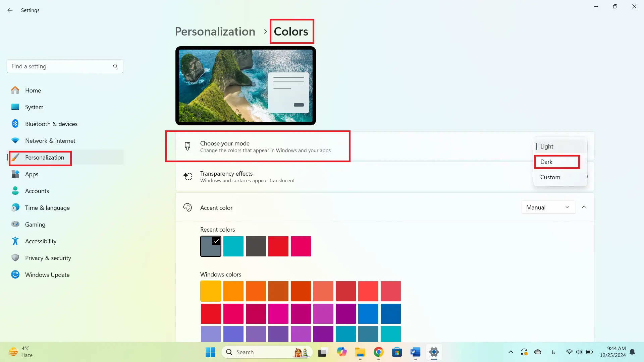Open Microsoft Word from the taskbar
Image resolution: width=644 pixels, height=362 pixels.
point(415,352)
